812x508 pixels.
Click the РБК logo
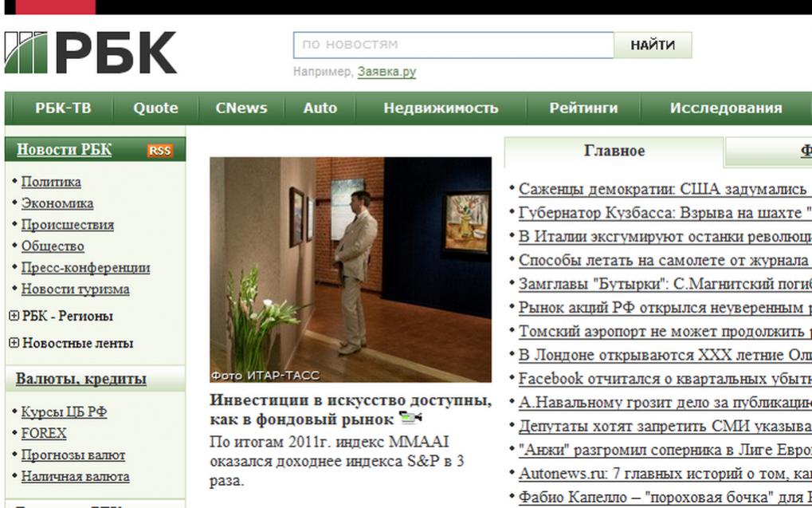[91, 53]
